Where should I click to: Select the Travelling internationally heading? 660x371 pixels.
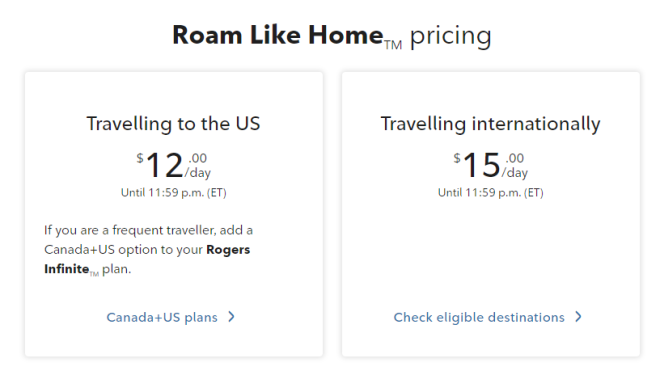[x=490, y=124]
